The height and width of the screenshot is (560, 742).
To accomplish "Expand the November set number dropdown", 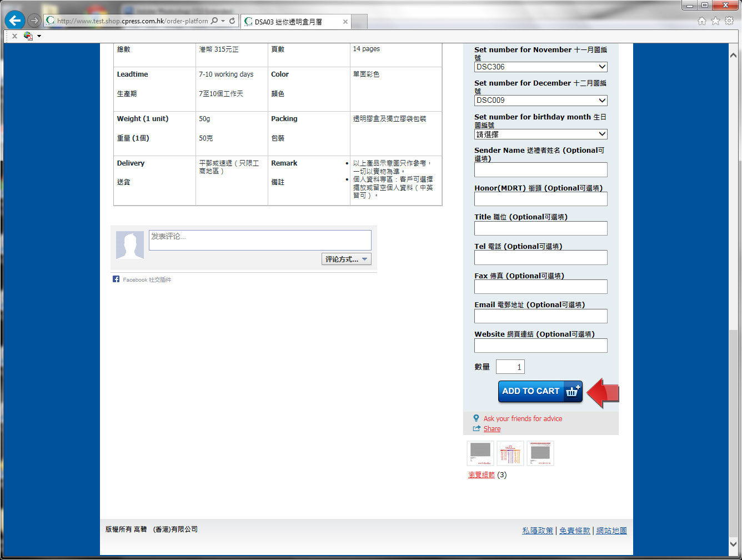I will (540, 67).
